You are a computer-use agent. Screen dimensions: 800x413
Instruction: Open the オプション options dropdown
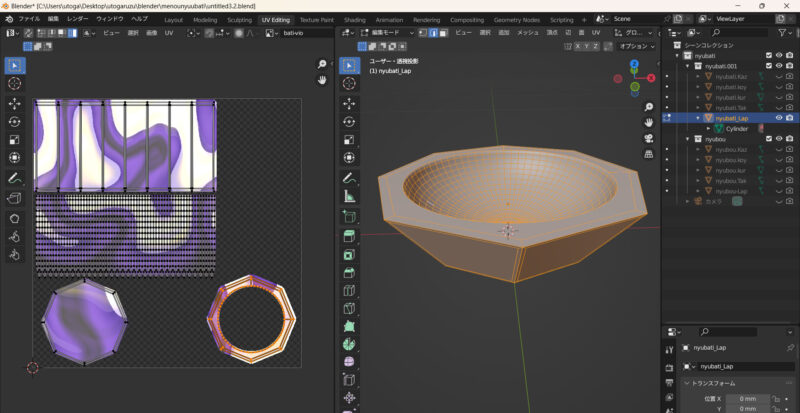click(637, 46)
